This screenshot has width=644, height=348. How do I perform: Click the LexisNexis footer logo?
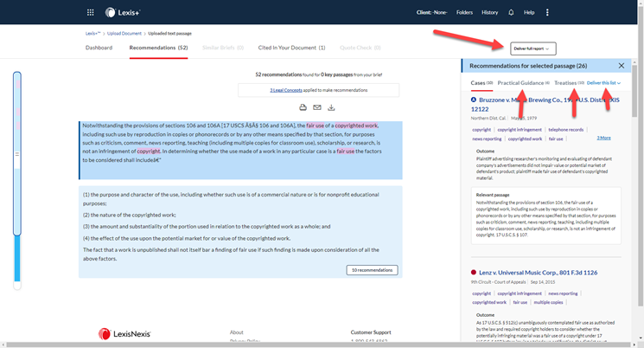[124, 333]
